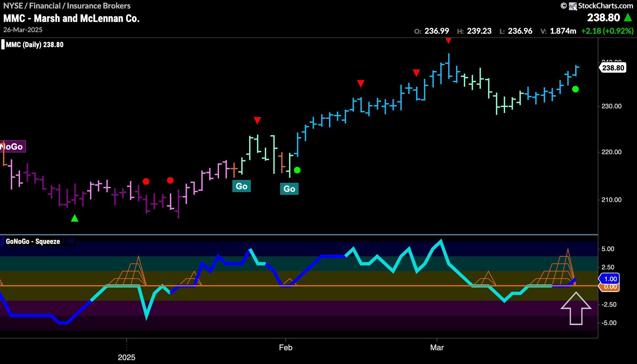Click the high value 239.23
Screen dimensions: 637x364
tap(479, 31)
